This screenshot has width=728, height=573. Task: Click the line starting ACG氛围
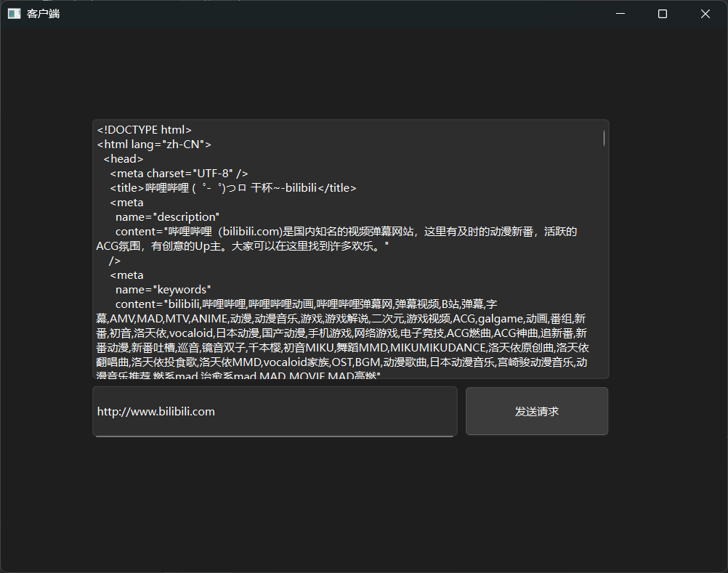(x=243, y=246)
